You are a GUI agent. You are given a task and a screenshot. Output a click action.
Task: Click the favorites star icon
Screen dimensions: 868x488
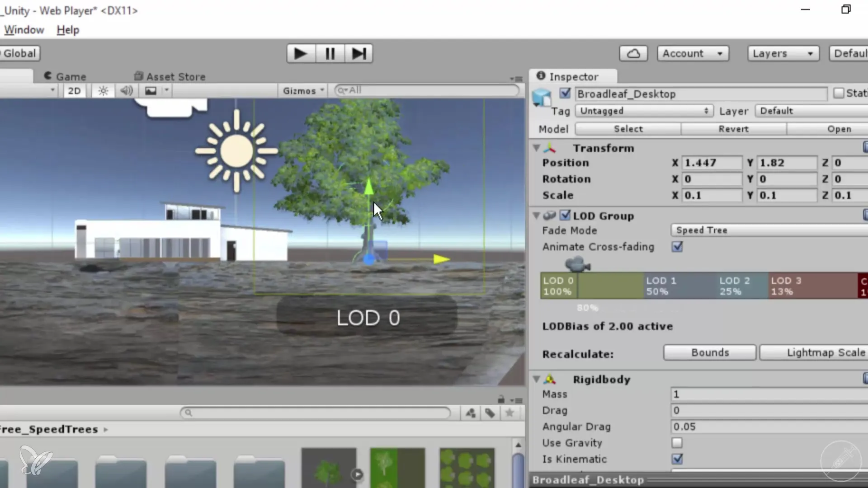click(509, 413)
